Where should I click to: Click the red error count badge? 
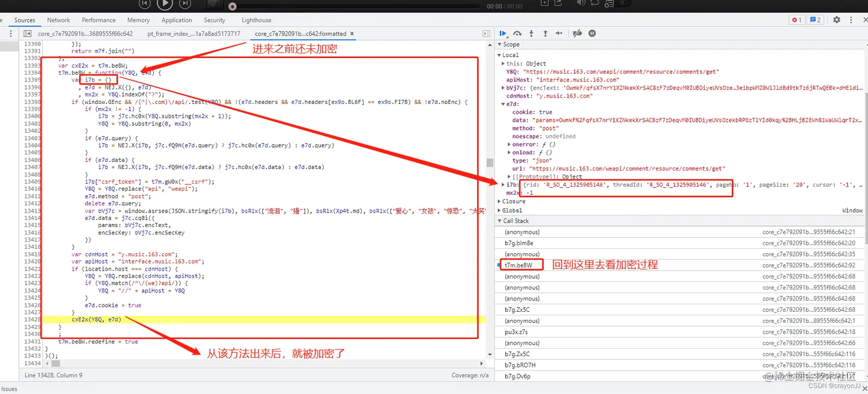coord(797,20)
